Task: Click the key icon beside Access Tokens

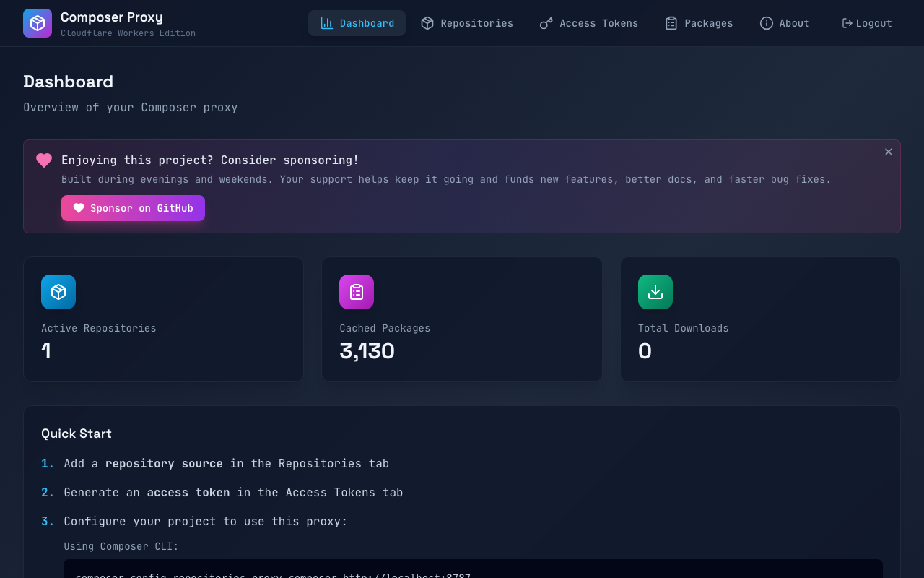Action: click(x=546, y=23)
